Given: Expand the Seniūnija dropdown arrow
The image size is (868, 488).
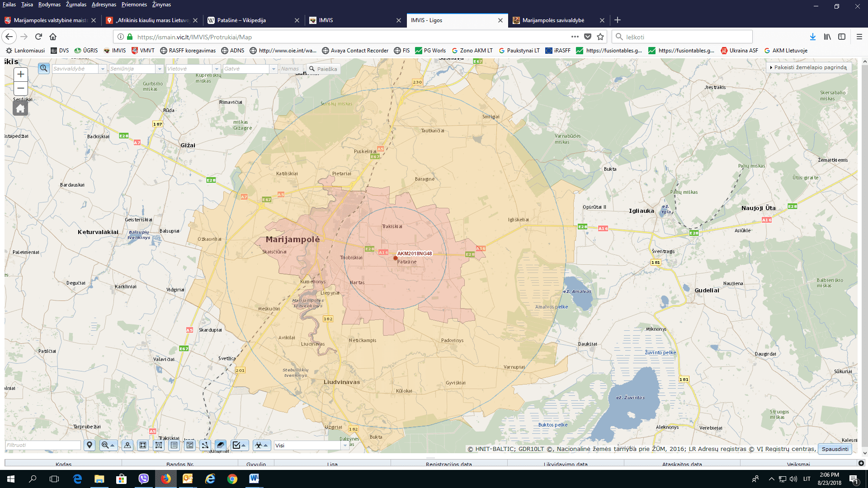Looking at the screenshot, I should 160,69.
